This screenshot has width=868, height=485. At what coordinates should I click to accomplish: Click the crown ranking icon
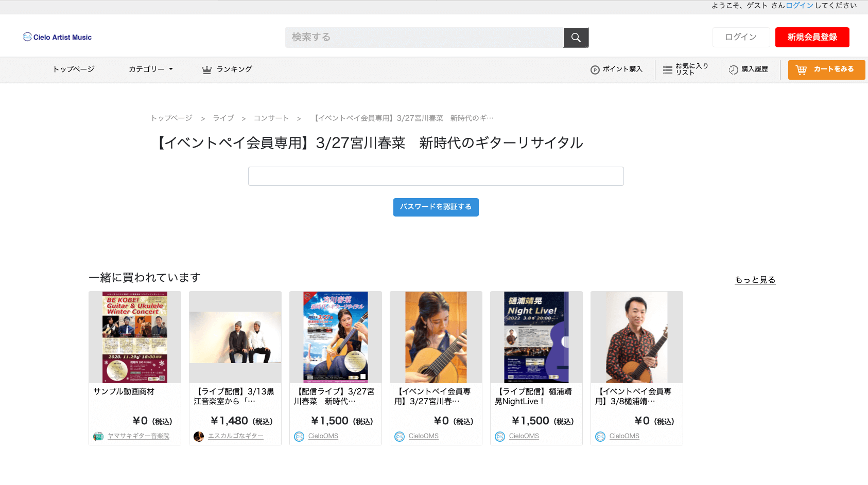[x=207, y=69]
